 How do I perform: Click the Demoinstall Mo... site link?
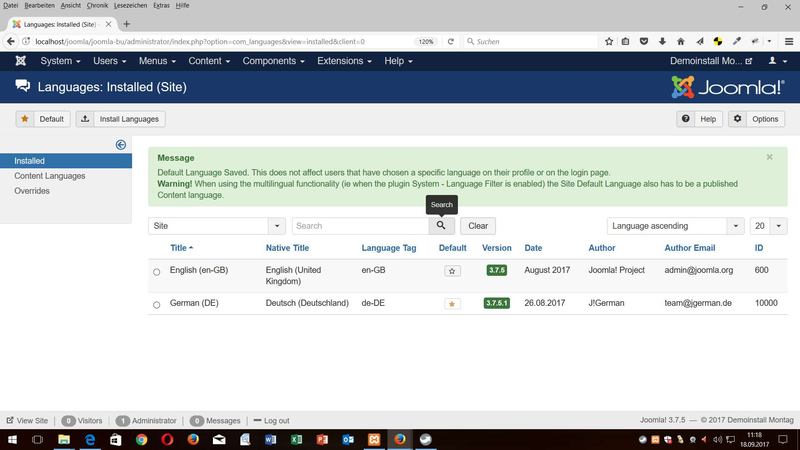(711, 61)
